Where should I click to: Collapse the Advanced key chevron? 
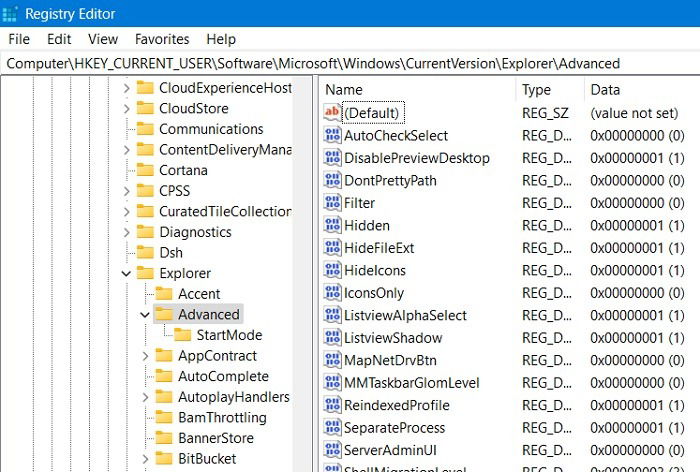tap(145, 315)
